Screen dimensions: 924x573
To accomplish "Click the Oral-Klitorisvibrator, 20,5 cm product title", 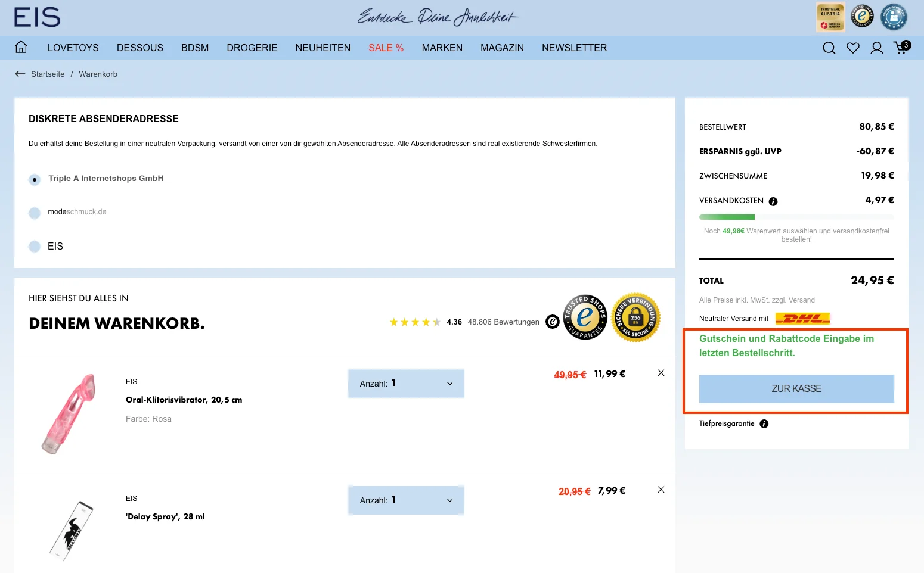I will pyautogui.click(x=184, y=400).
